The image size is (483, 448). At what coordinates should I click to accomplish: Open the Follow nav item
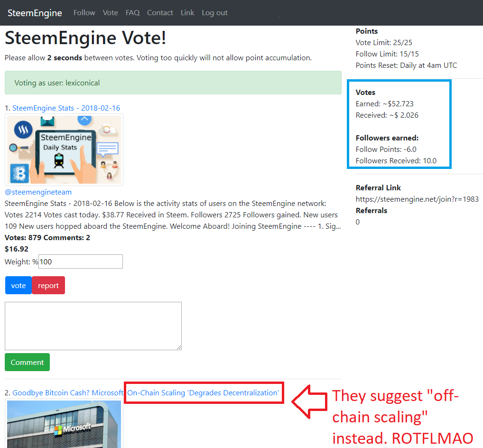pyautogui.click(x=84, y=13)
